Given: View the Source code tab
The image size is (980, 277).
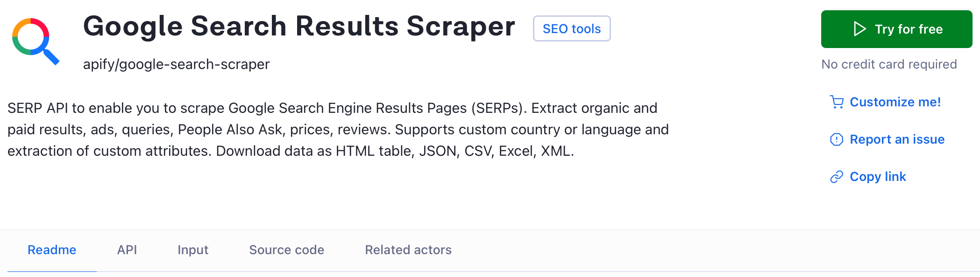Looking at the screenshot, I should pyautogui.click(x=287, y=250).
